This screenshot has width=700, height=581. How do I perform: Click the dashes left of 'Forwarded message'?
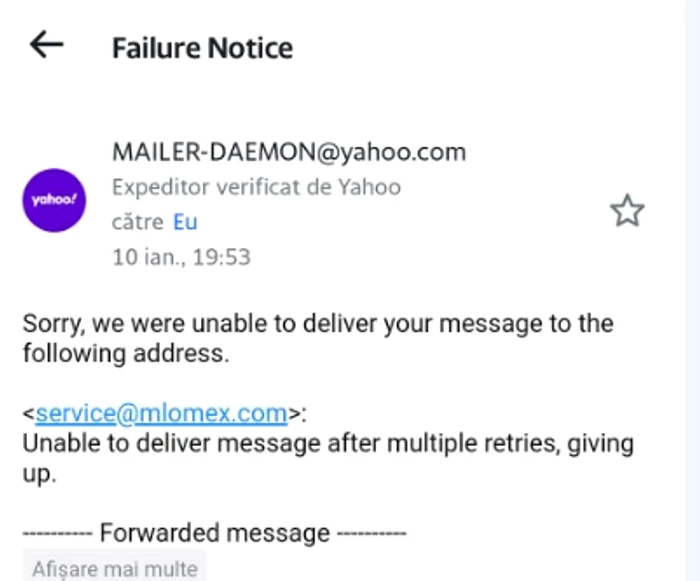pyautogui.click(x=58, y=533)
